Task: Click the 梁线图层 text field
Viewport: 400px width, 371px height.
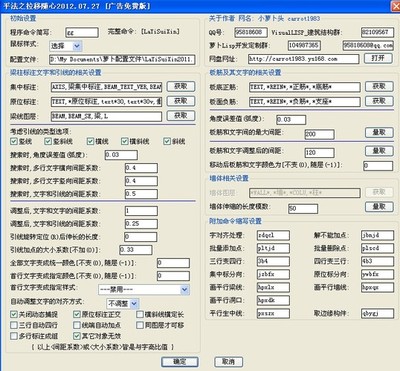Action: [x=107, y=116]
